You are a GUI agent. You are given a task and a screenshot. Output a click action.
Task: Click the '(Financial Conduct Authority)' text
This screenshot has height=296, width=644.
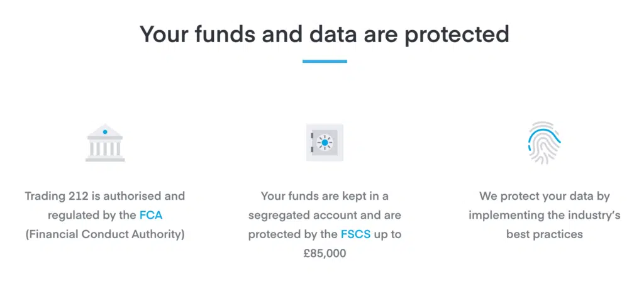[x=105, y=234]
